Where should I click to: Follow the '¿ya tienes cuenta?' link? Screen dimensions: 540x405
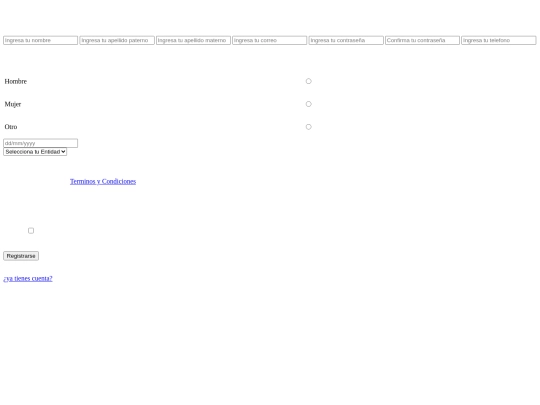pos(28,279)
